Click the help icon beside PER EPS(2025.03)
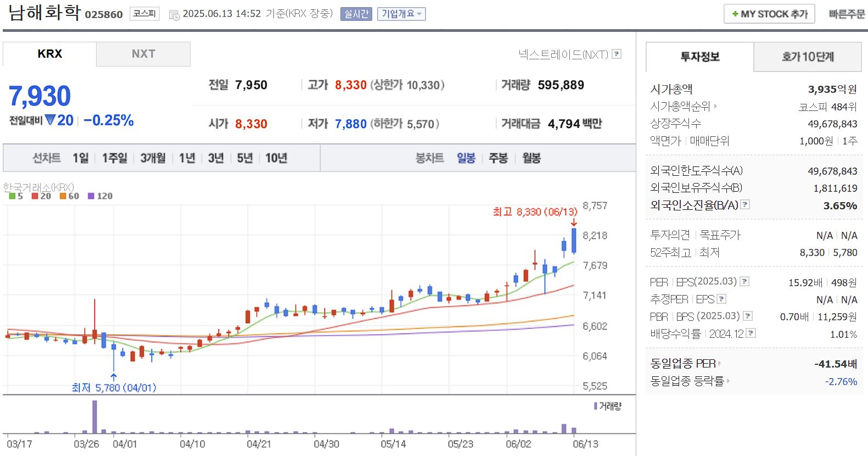The height and width of the screenshot is (456, 868). pyautogui.click(x=744, y=281)
